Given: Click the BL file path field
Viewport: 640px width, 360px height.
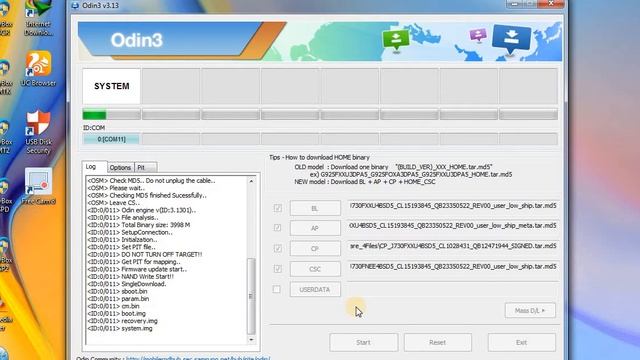Looking at the screenshot, I should (453, 207).
